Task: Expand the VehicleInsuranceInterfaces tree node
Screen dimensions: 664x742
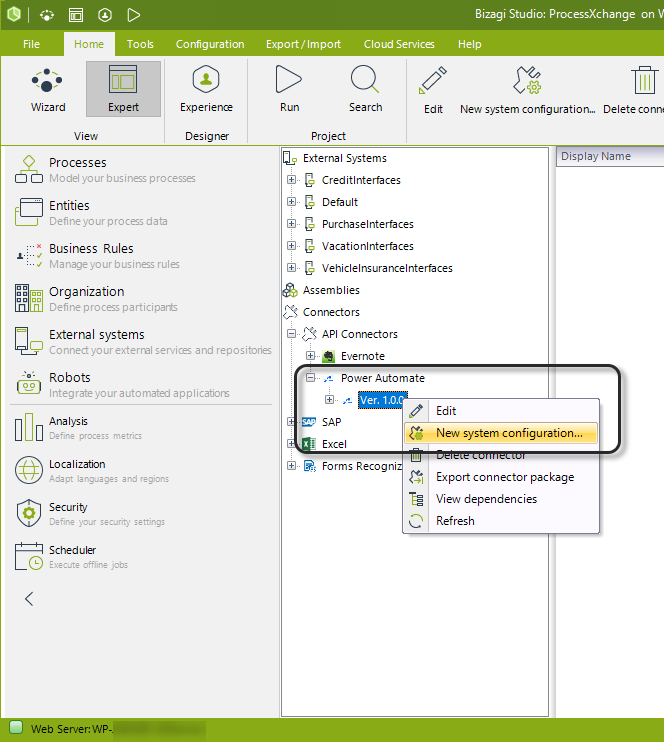Action: pos(291,268)
